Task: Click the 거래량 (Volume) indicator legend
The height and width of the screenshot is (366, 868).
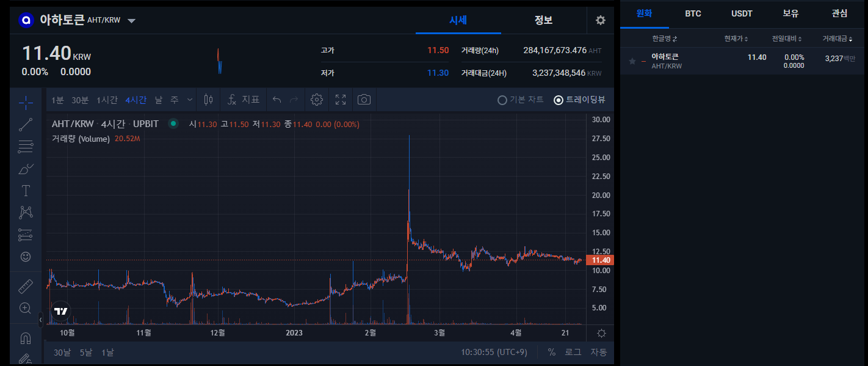Action: pyautogui.click(x=81, y=139)
